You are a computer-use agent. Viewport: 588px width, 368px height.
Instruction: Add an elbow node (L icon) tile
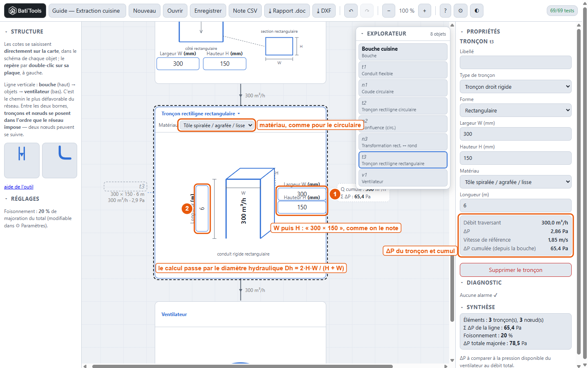click(x=60, y=160)
